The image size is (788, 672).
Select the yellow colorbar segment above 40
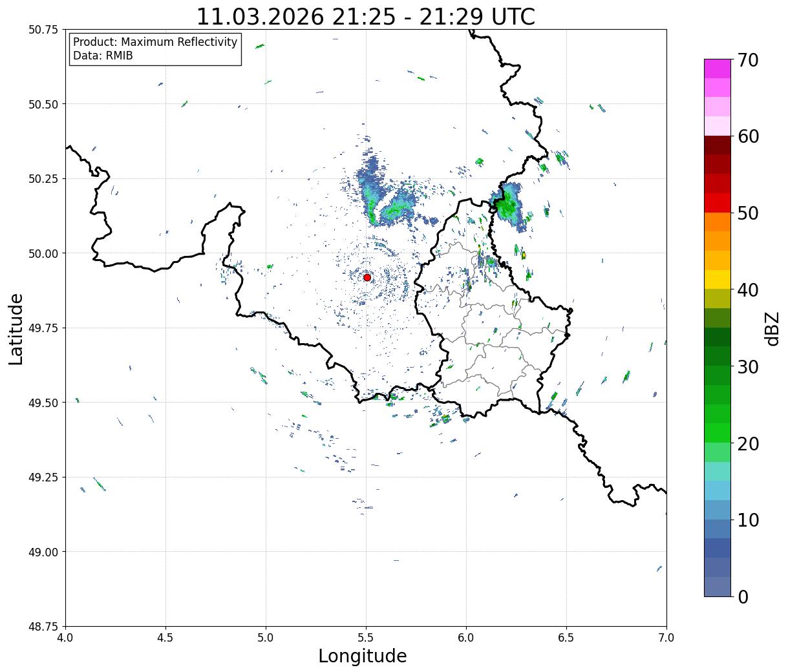[717, 279]
